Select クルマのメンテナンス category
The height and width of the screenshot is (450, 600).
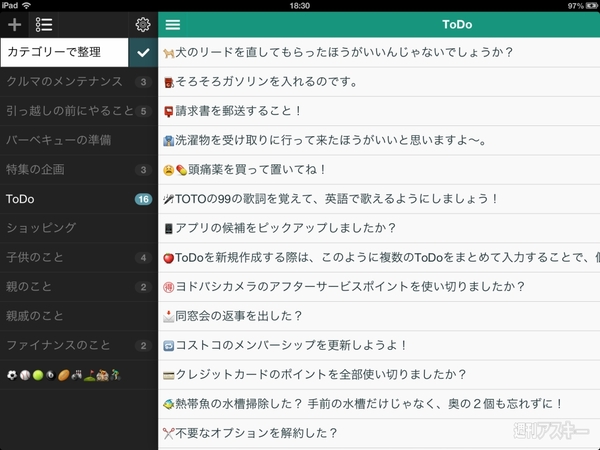79,82
